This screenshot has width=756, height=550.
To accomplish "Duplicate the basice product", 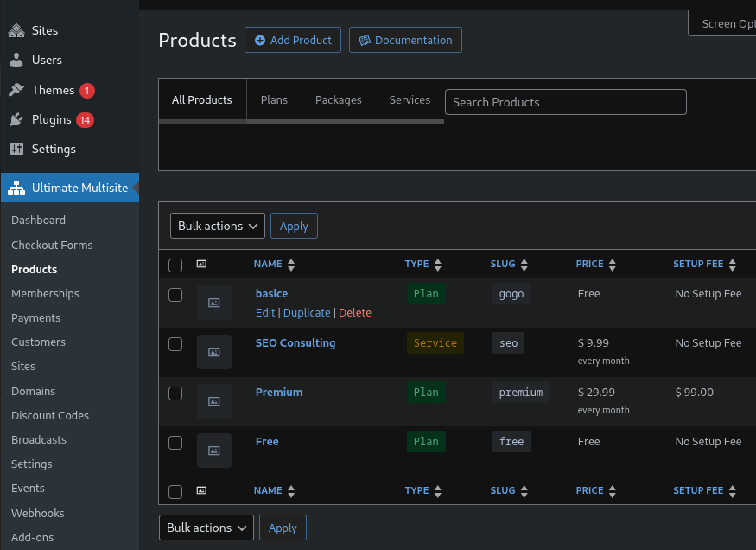I will [307, 312].
